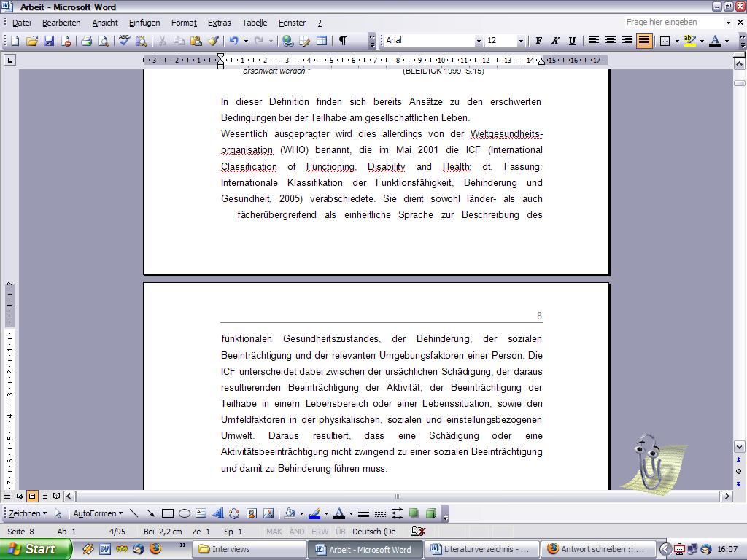Screen dimensions: 747x560
Task: Open the Tabelle menu
Action: point(255,23)
